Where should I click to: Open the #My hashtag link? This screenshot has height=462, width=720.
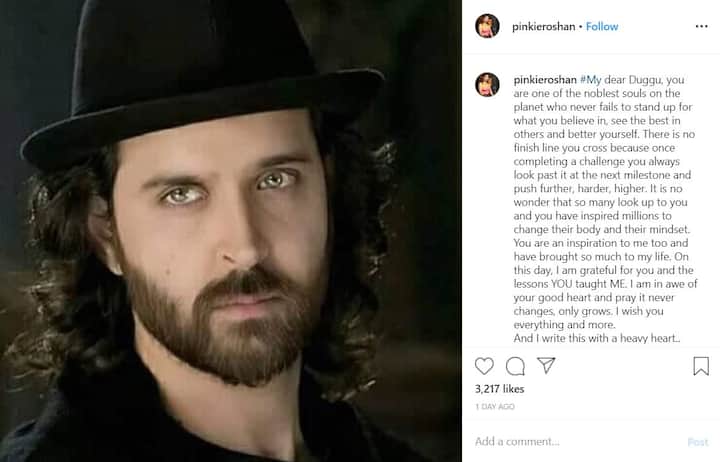(x=592, y=78)
